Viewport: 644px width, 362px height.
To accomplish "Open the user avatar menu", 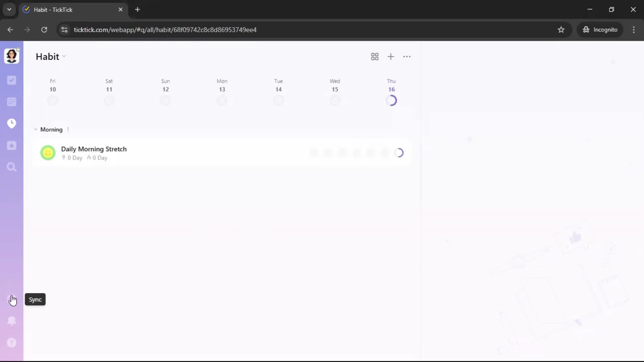I will (11, 56).
